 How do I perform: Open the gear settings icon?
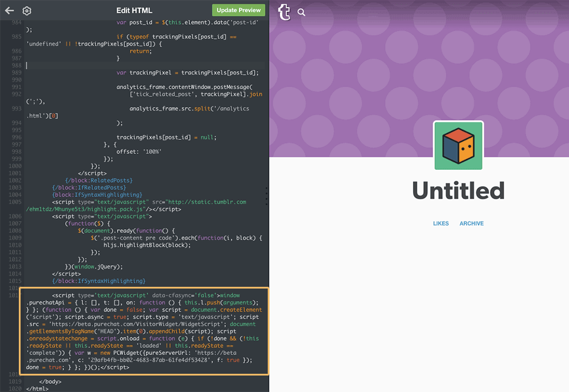[27, 11]
